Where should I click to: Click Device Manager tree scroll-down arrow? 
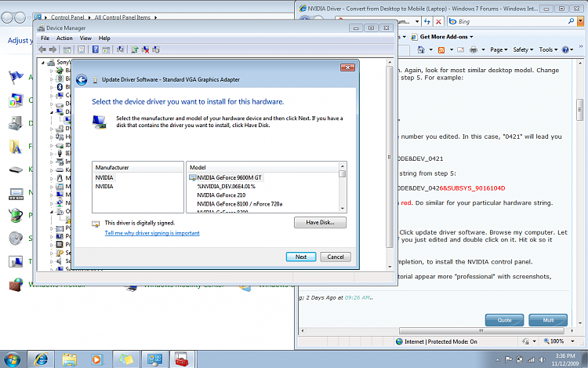coord(390,267)
